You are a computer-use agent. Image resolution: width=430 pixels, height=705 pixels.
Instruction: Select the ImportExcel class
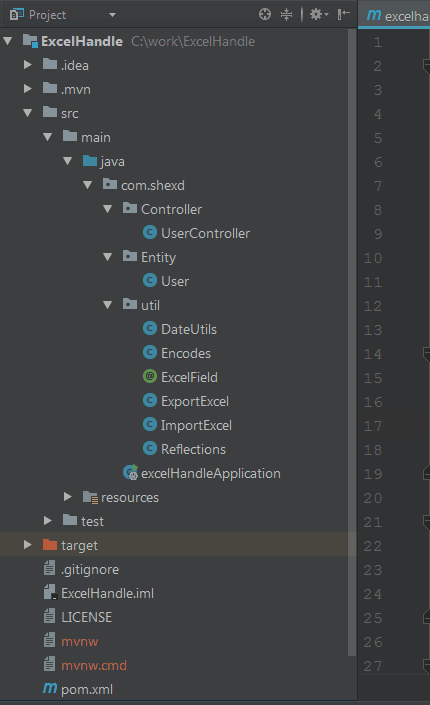(x=196, y=425)
